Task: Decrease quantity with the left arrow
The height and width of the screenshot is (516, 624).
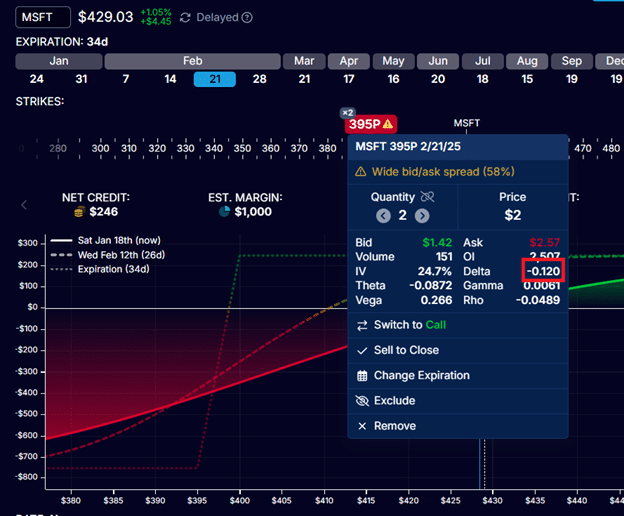Action: point(383,216)
